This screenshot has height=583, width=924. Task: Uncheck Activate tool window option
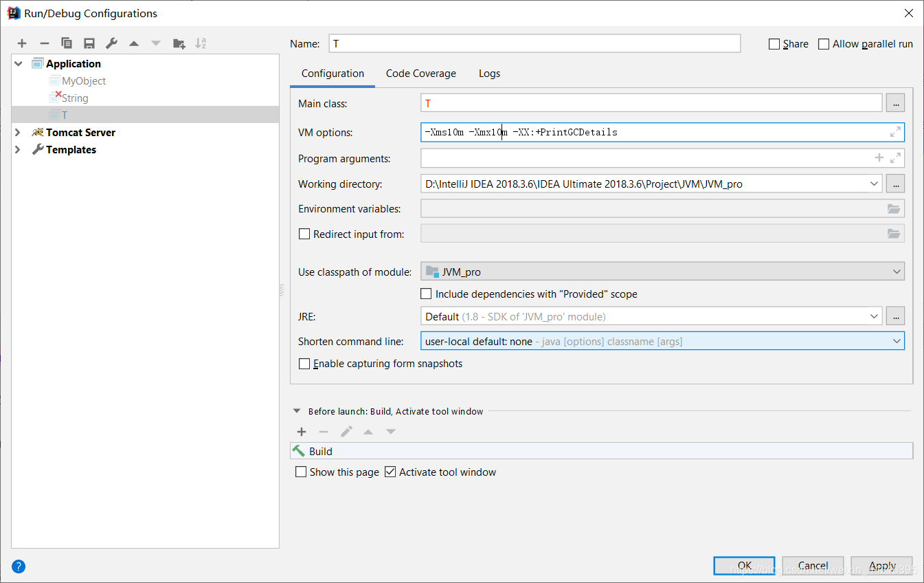390,472
